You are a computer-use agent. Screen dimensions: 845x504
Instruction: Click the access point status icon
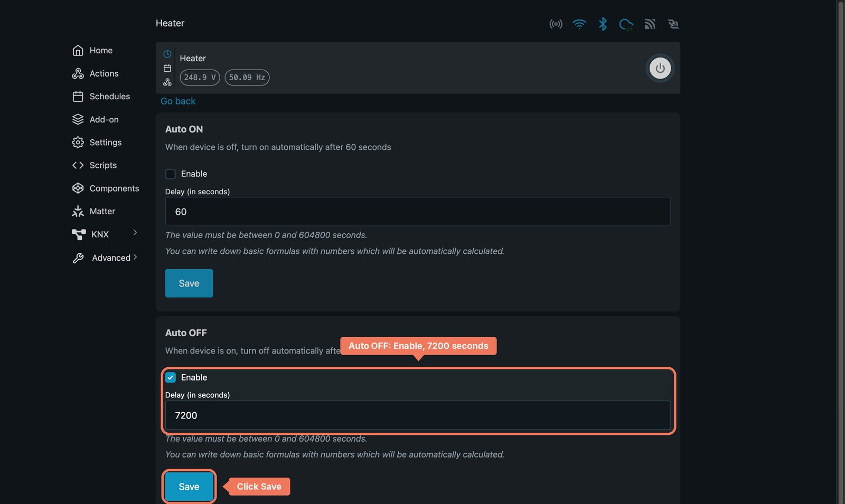pyautogui.click(x=556, y=24)
